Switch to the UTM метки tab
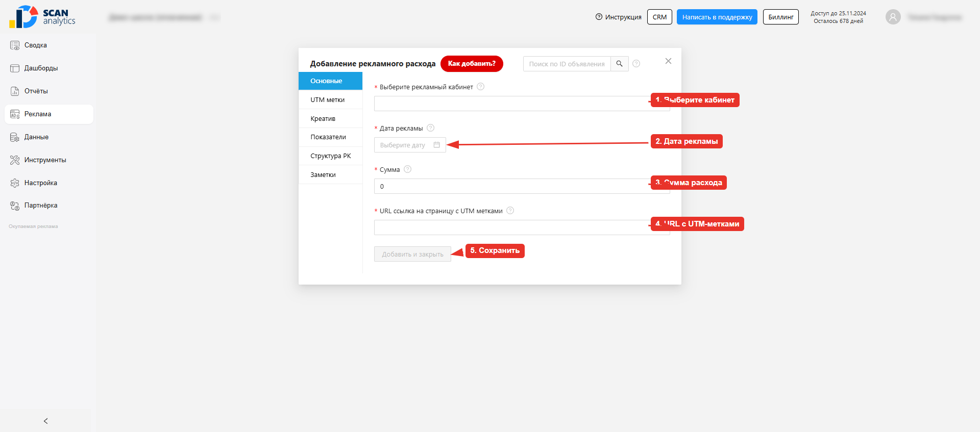The width and height of the screenshot is (980, 432). click(330, 100)
